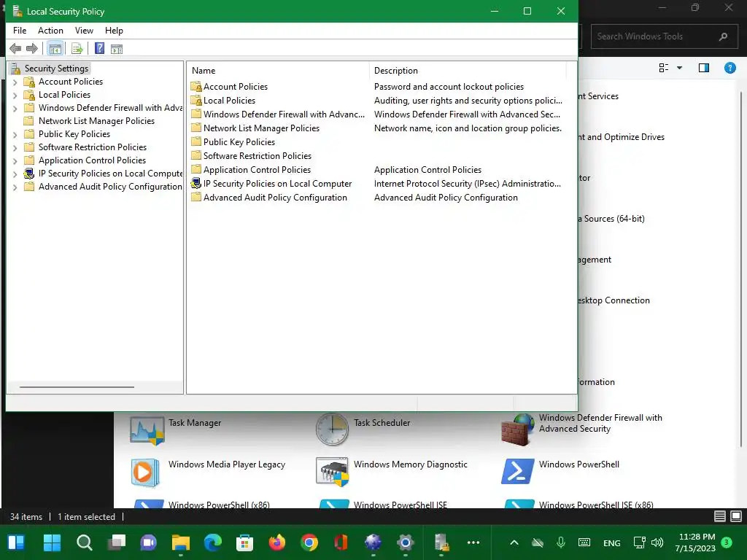Open taskbar Search magnifier

tap(85, 542)
